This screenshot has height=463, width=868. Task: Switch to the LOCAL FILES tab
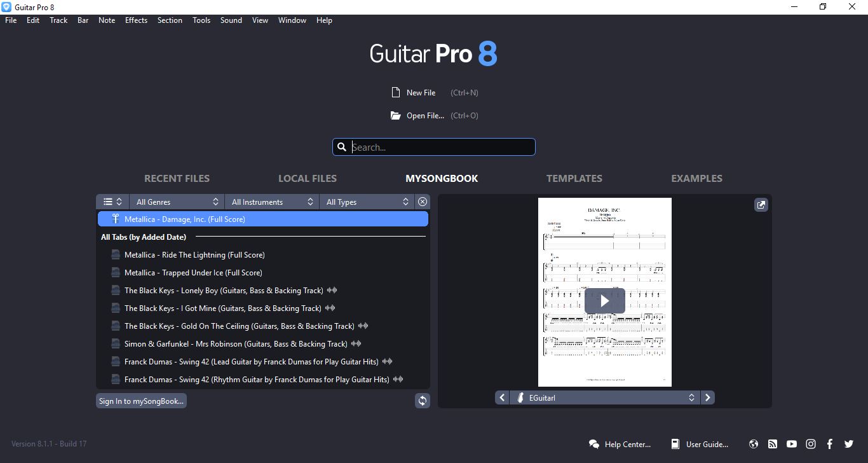(x=308, y=179)
